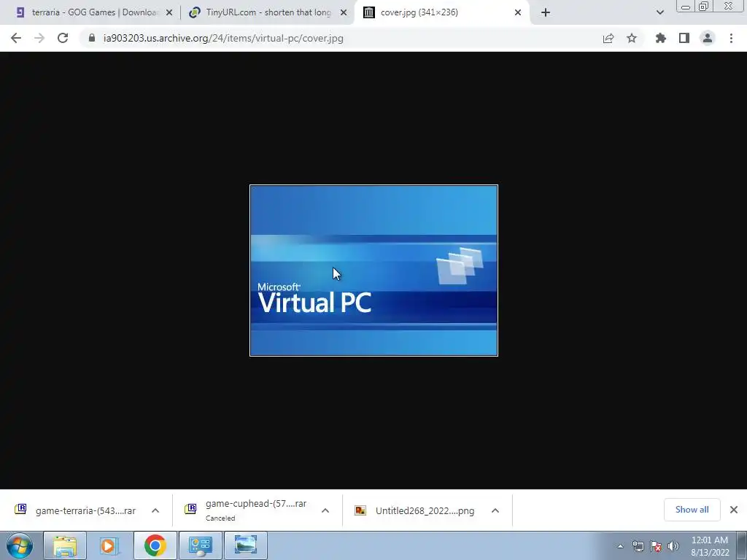Image resolution: width=747 pixels, height=560 pixels.
Task: Open the photo viewer taskbar item
Action: (246, 545)
